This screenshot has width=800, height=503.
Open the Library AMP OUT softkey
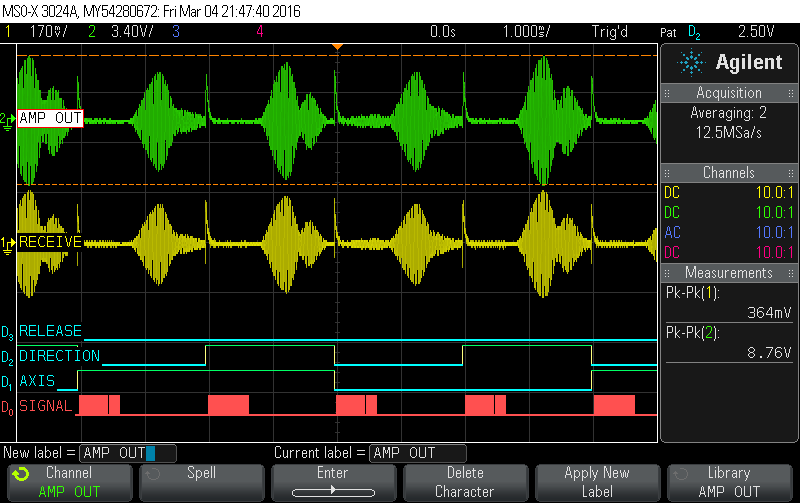[729, 482]
